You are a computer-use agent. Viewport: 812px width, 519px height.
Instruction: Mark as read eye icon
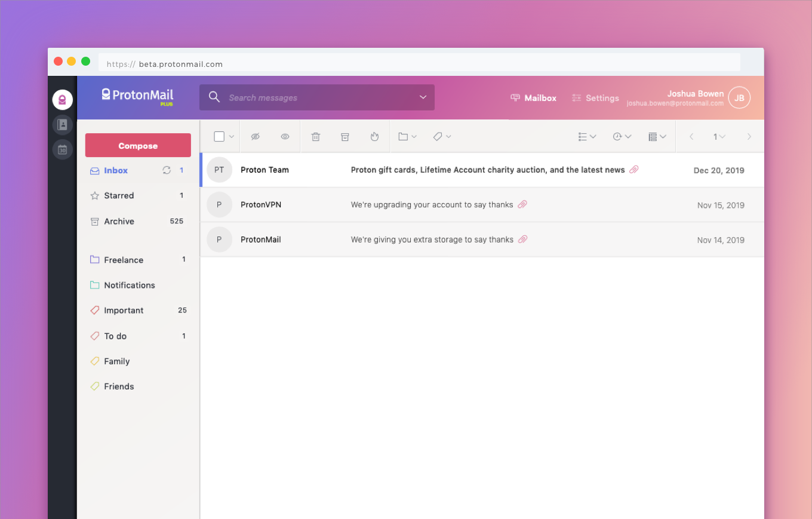click(x=285, y=137)
